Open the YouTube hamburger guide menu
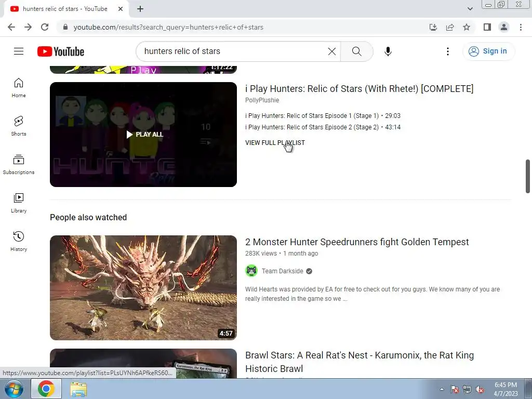 tap(19, 51)
